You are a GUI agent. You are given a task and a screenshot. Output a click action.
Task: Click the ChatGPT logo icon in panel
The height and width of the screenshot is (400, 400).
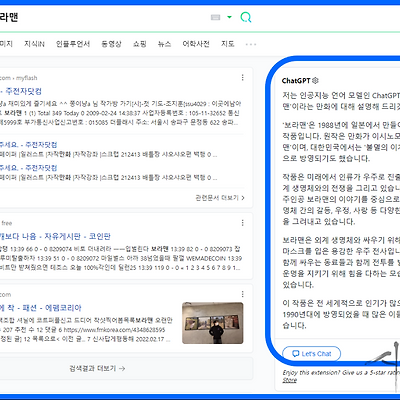(315, 80)
